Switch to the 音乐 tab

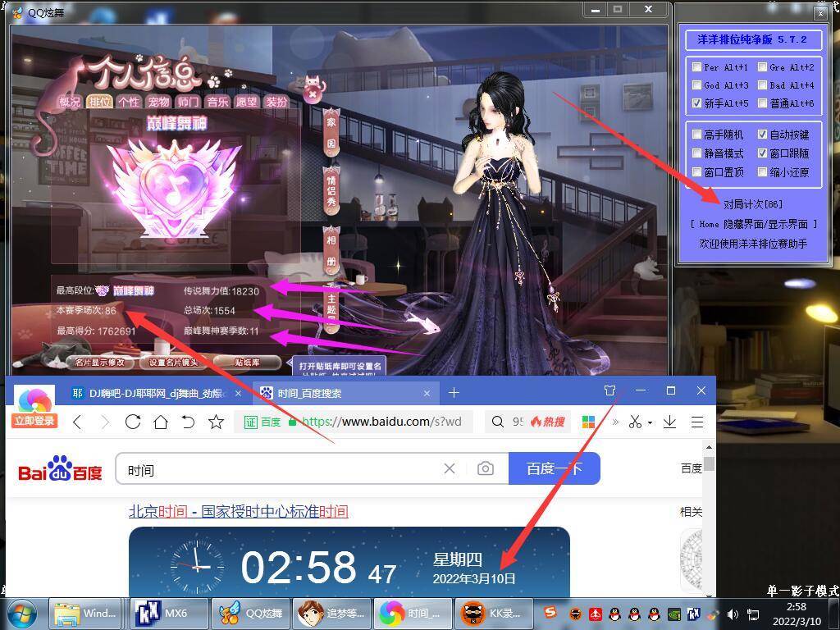pos(217,101)
